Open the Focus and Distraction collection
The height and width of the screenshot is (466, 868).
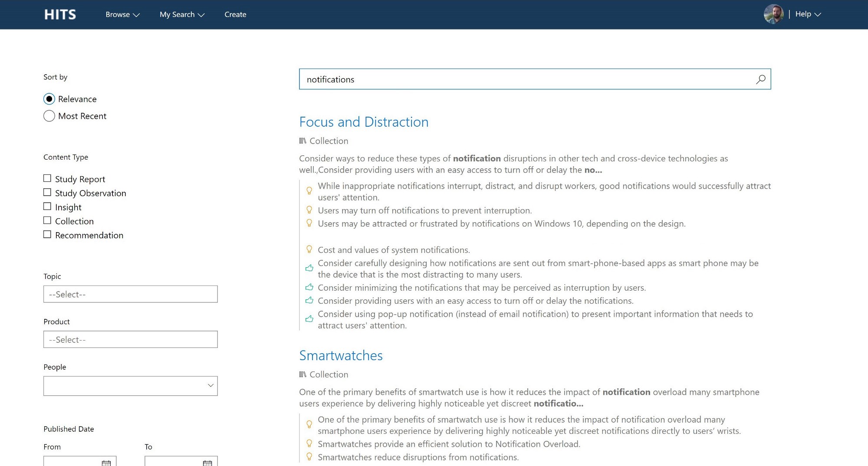pos(364,122)
